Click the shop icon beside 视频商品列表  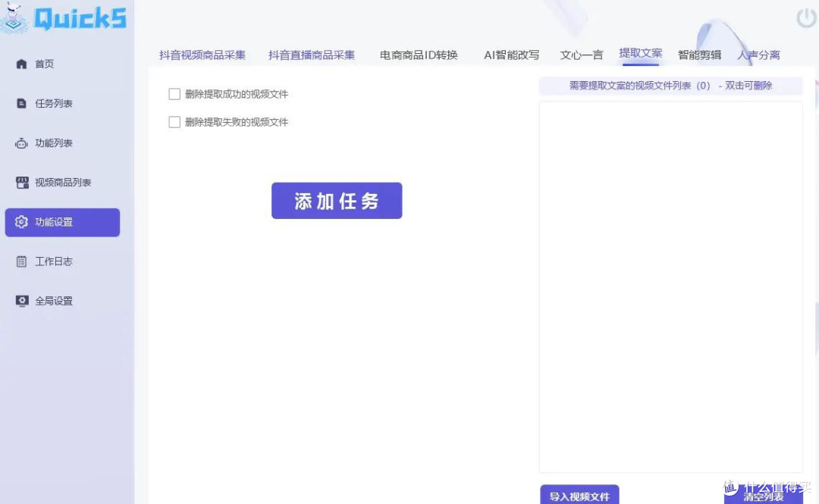click(22, 183)
